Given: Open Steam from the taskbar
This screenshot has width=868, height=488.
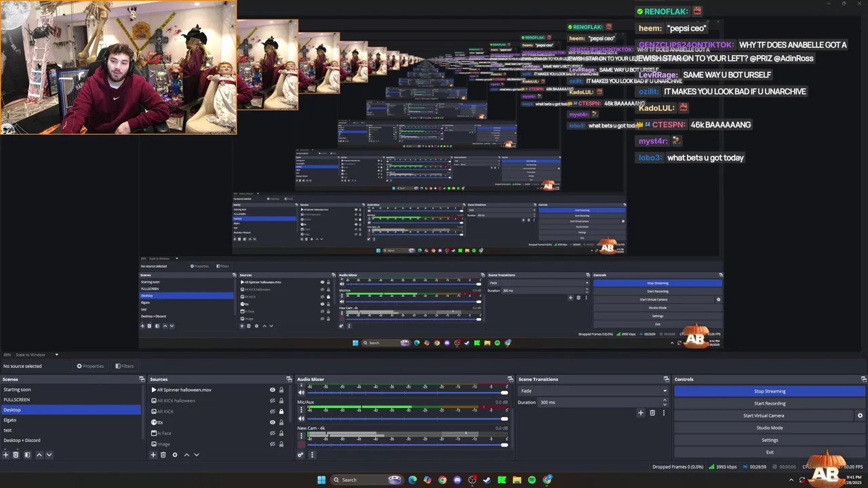Looking at the screenshot, I should (x=487, y=480).
